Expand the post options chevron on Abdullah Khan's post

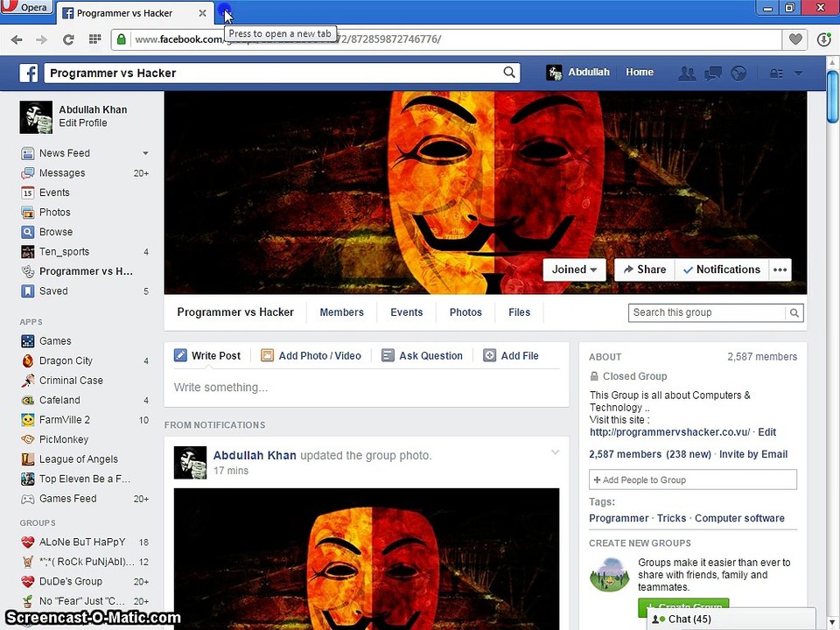tap(555, 452)
